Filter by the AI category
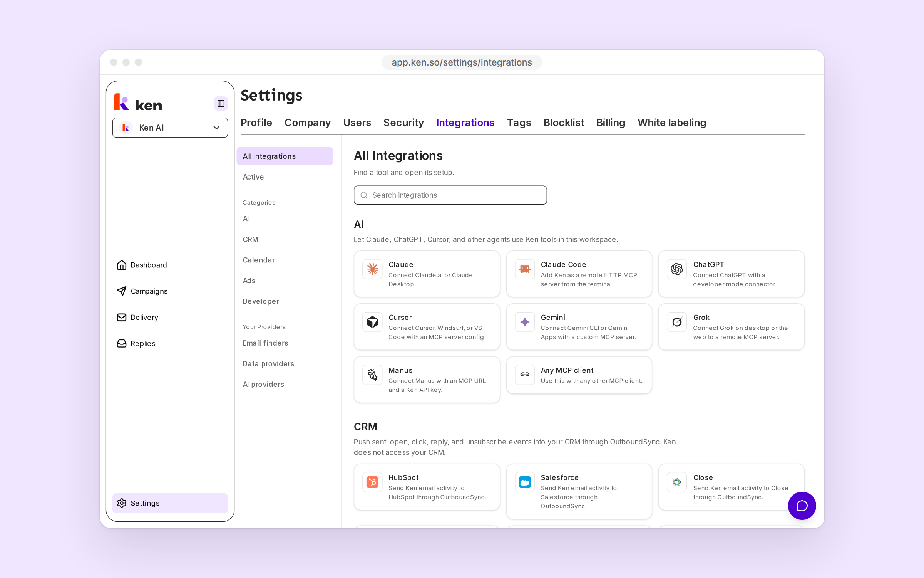The image size is (924, 578). tap(285, 218)
